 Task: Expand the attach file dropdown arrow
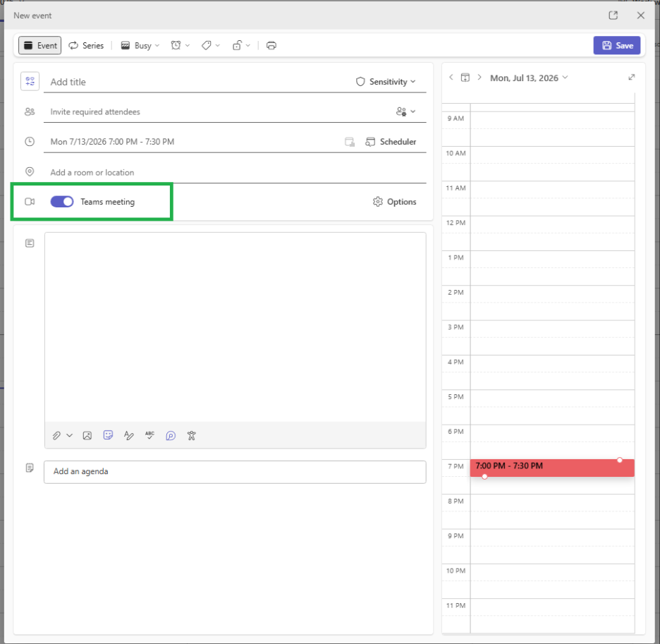pyautogui.click(x=70, y=435)
